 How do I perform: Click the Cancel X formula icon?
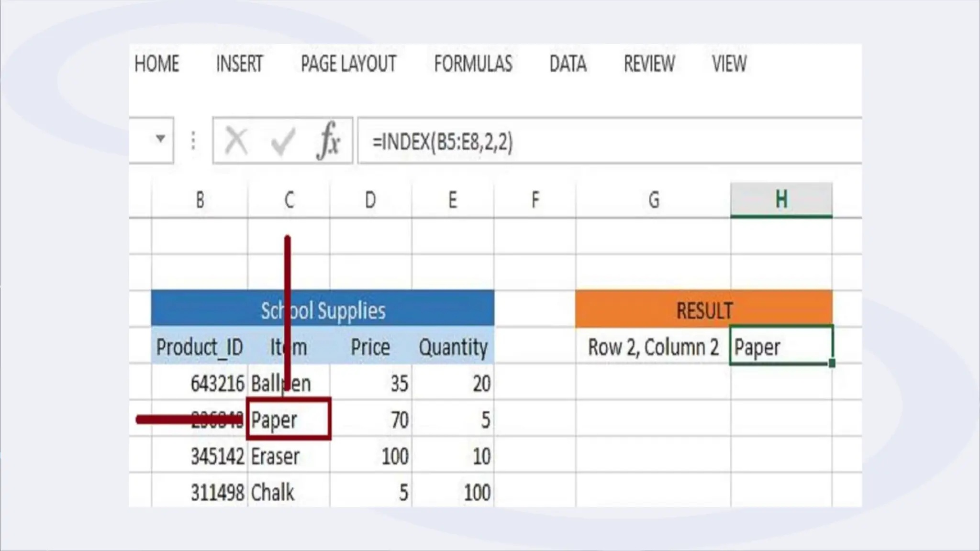pos(236,141)
